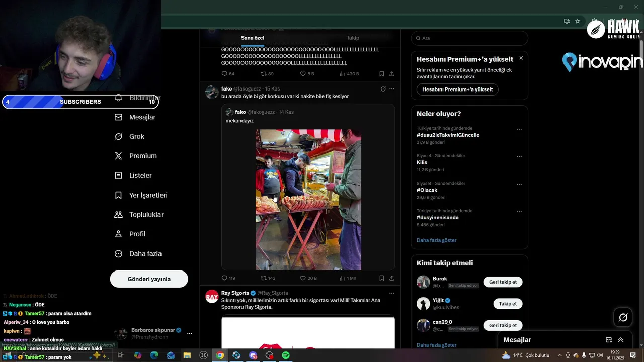
Task: Follow back Burak with Geri takip et
Action: [x=503, y=282]
